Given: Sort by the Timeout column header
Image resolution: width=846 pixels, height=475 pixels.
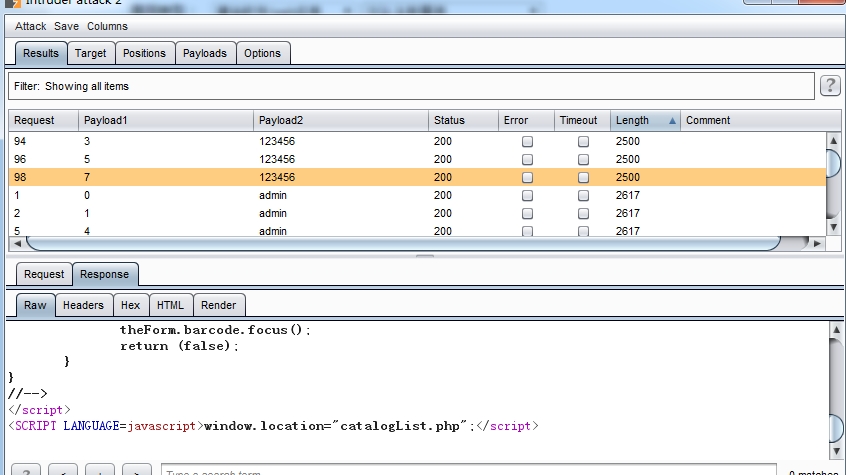Looking at the screenshot, I should (x=583, y=120).
